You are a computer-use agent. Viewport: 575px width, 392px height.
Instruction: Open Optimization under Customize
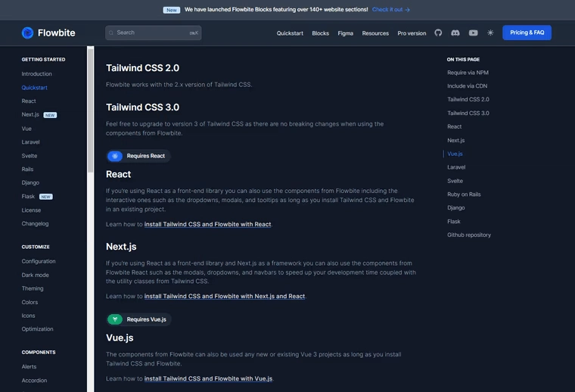(37, 329)
